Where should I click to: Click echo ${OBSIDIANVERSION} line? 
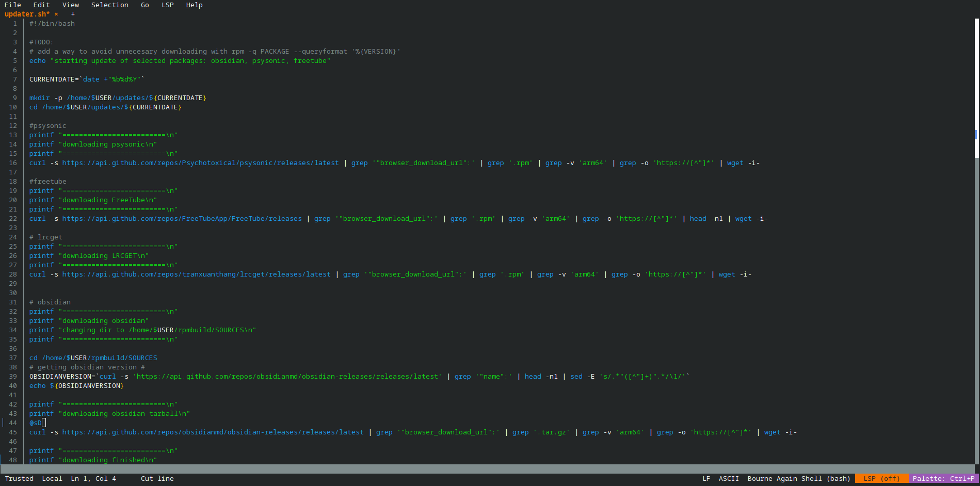click(76, 385)
